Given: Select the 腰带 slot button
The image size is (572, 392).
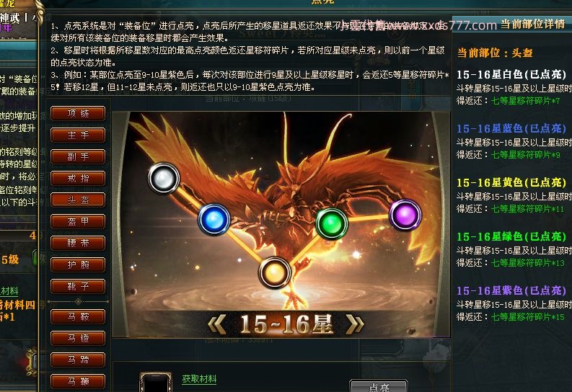Looking at the screenshot, I should (x=78, y=243).
